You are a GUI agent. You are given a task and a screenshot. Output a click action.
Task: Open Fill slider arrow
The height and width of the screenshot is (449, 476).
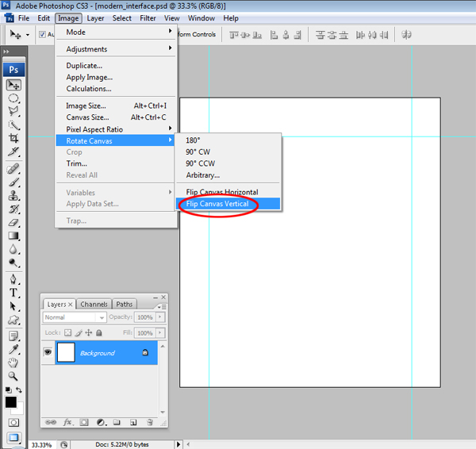click(160, 332)
